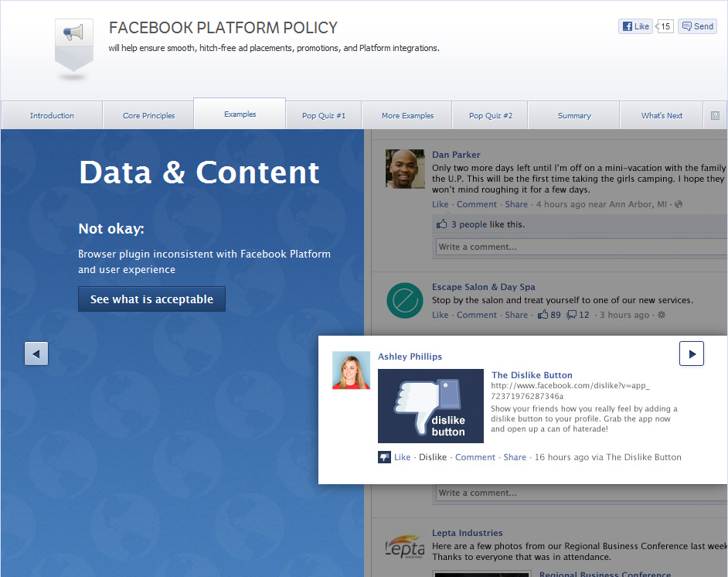This screenshot has width=728, height=577.
Task: Like the Escape Salon post
Action: coord(441,315)
